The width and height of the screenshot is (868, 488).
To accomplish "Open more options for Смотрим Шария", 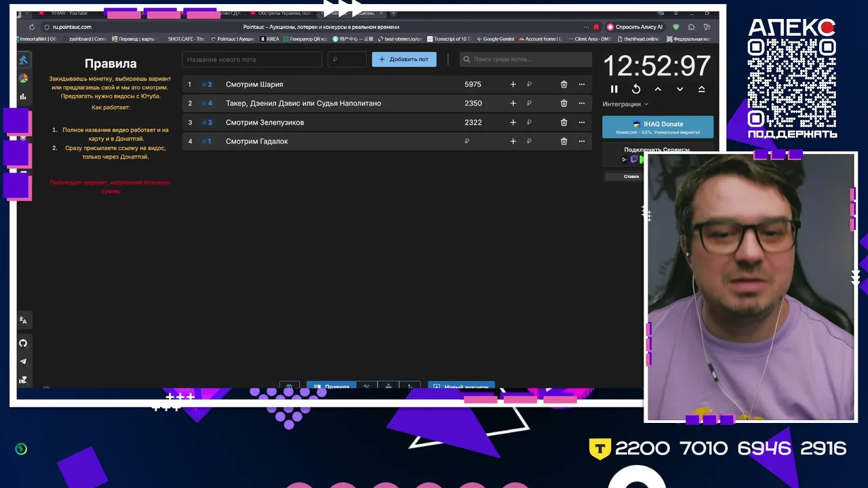I will point(581,84).
